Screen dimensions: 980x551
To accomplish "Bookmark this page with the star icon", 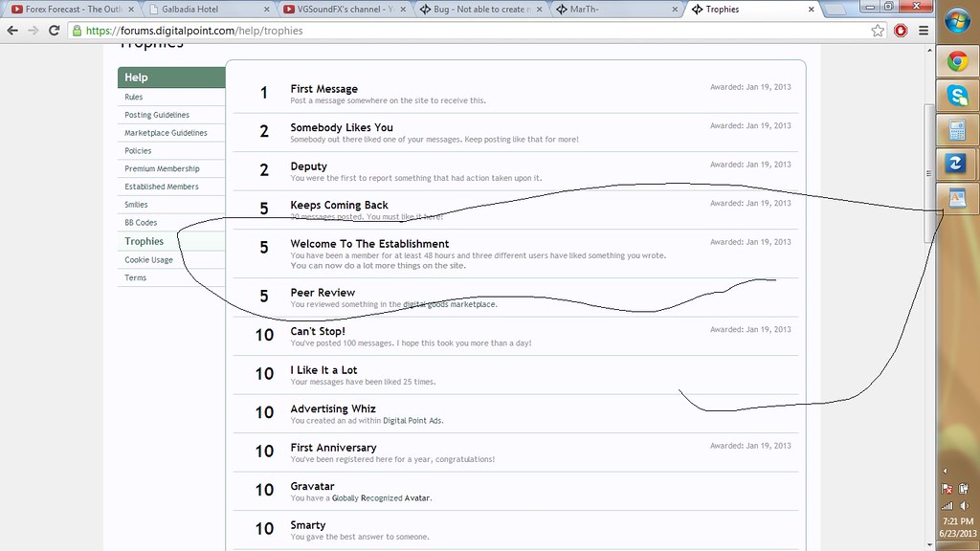I will (878, 31).
